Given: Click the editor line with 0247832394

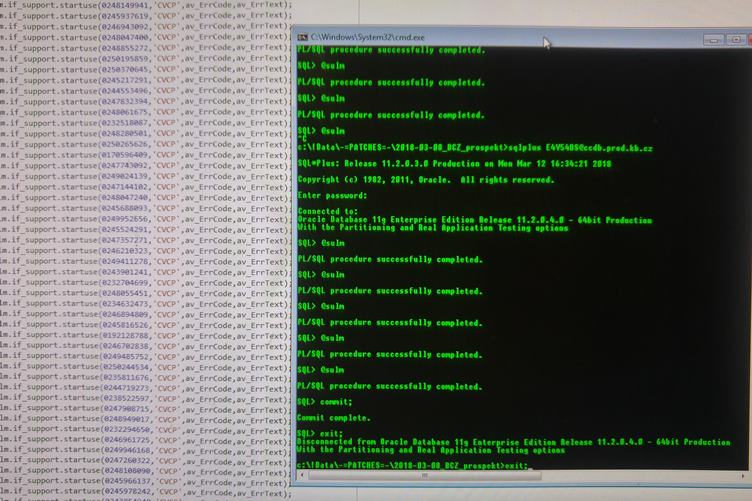Looking at the screenshot, I should [146, 101].
